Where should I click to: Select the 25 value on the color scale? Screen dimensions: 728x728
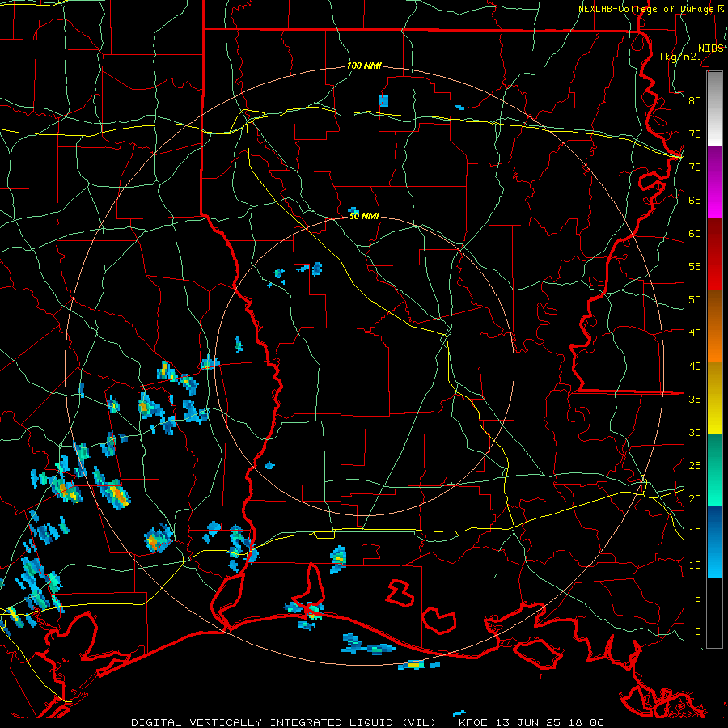(x=695, y=466)
